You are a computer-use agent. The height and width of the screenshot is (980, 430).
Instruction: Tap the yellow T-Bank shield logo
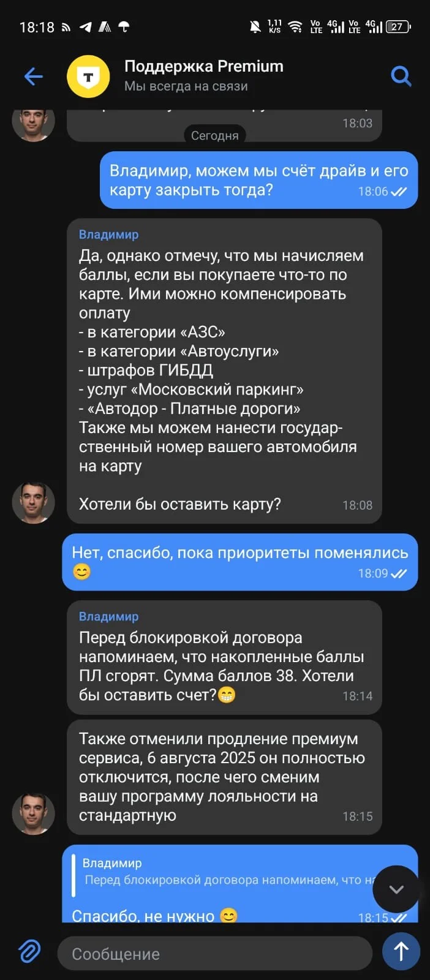[88, 77]
